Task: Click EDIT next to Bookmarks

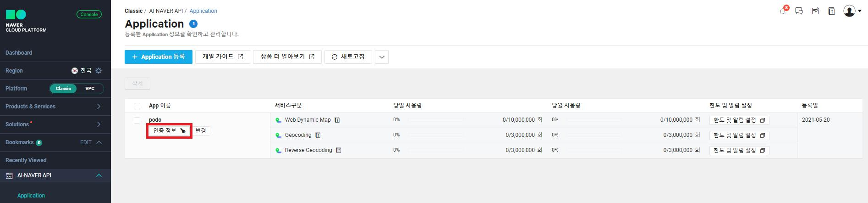Action: click(x=86, y=142)
